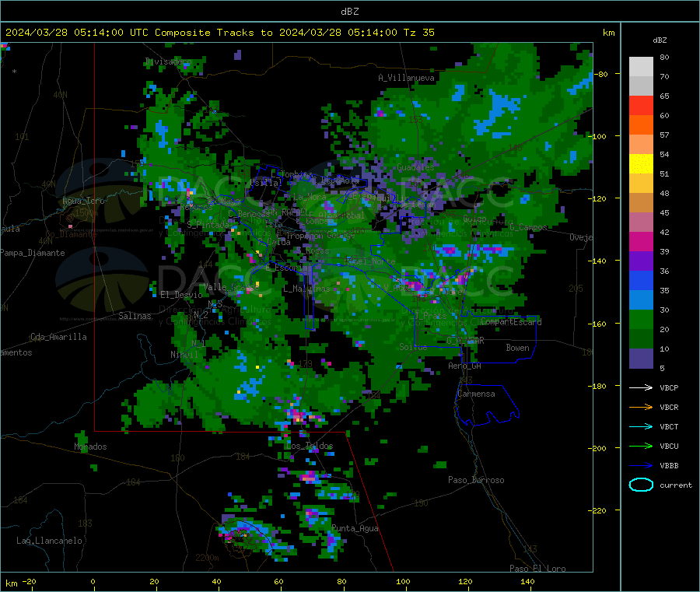Click the Lag.Llancanelo map label
Screen dimensions: 700x592
click(49, 541)
